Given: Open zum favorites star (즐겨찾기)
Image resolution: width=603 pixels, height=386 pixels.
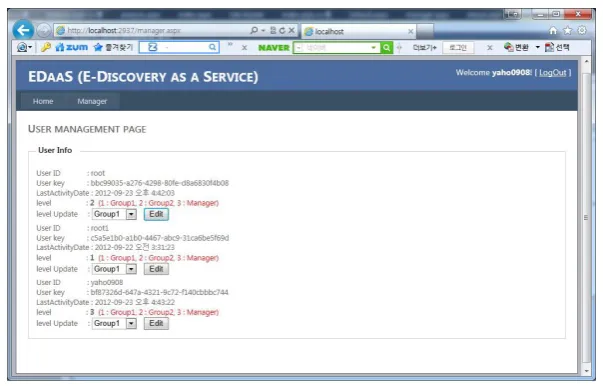Looking at the screenshot, I should [x=113, y=47].
